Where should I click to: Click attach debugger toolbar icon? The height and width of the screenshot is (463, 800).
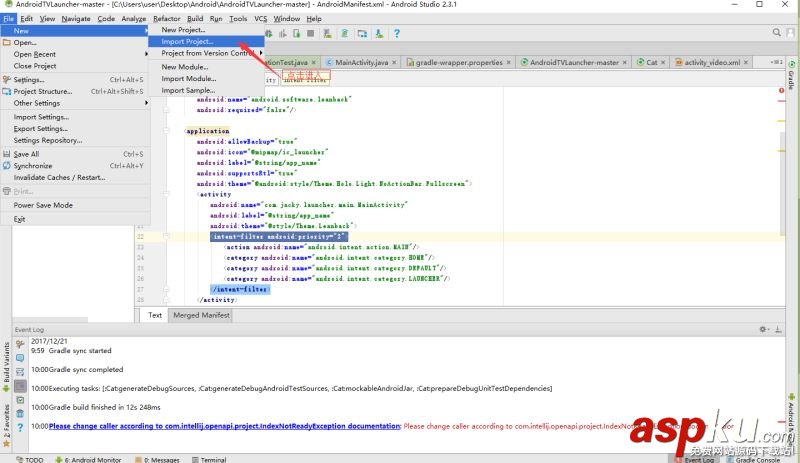click(297, 34)
